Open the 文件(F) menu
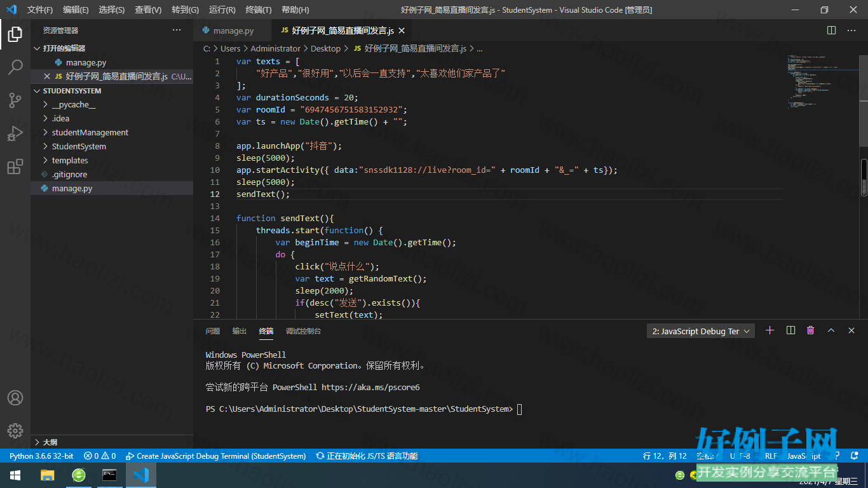 40,10
